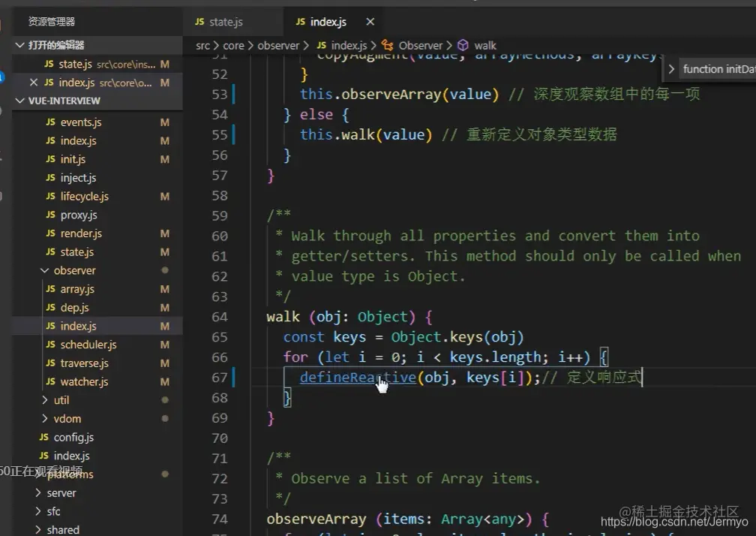This screenshot has height=536, width=756.
Task: Click JS icon beside events.js in explorer
Action: pyautogui.click(x=51, y=122)
